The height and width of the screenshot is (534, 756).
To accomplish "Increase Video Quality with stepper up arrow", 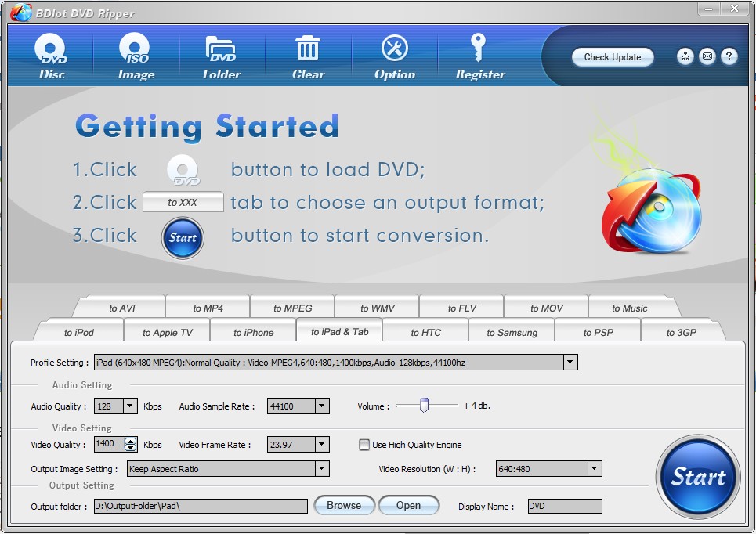I will click(130, 441).
